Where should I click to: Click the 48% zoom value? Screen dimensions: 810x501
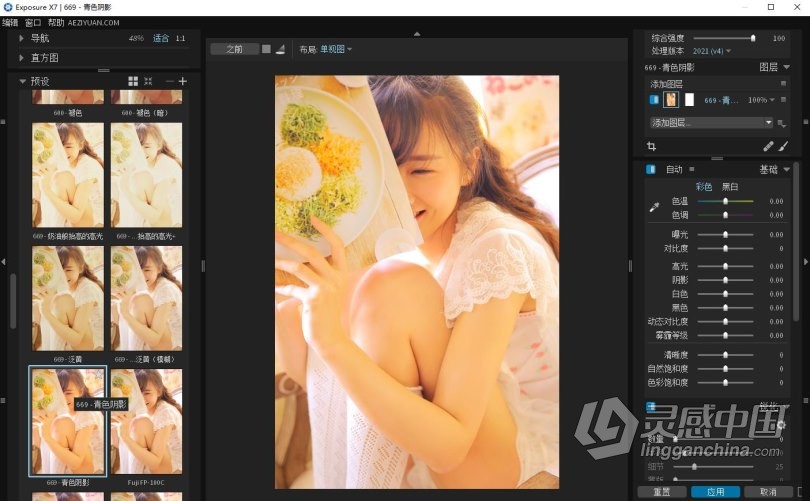click(x=136, y=38)
